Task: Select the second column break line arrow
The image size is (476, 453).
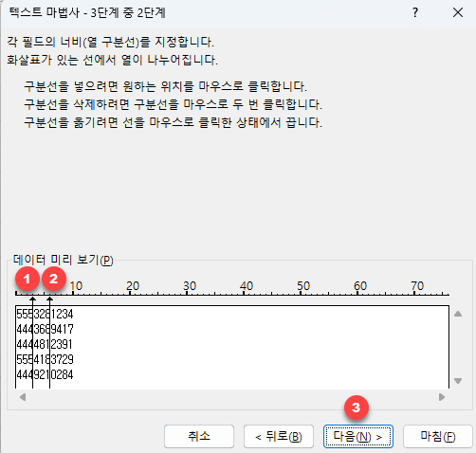Action: 50,299
